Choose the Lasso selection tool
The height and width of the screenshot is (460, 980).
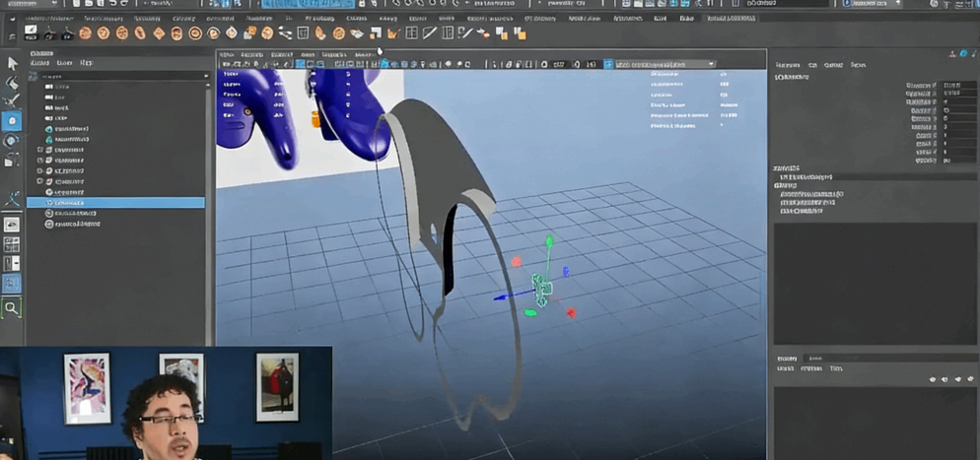point(12,83)
